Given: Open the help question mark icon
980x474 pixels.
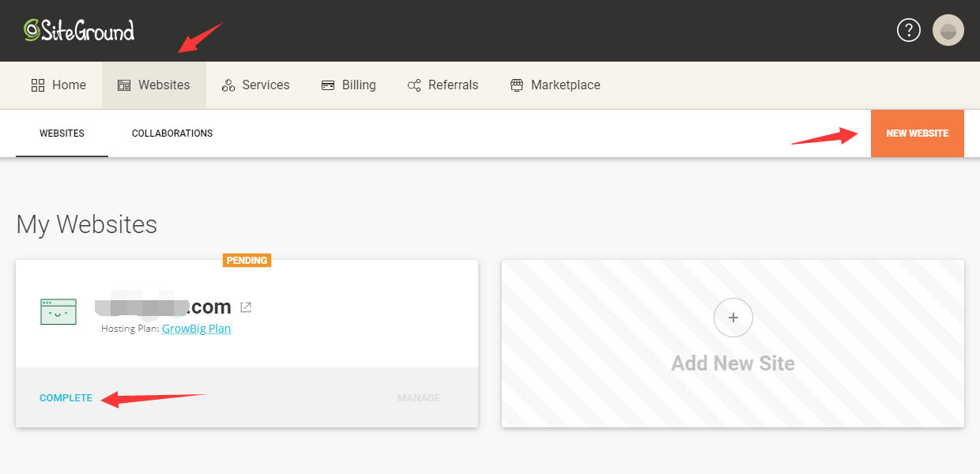Looking at the screenshot, I should coord(908,31).
